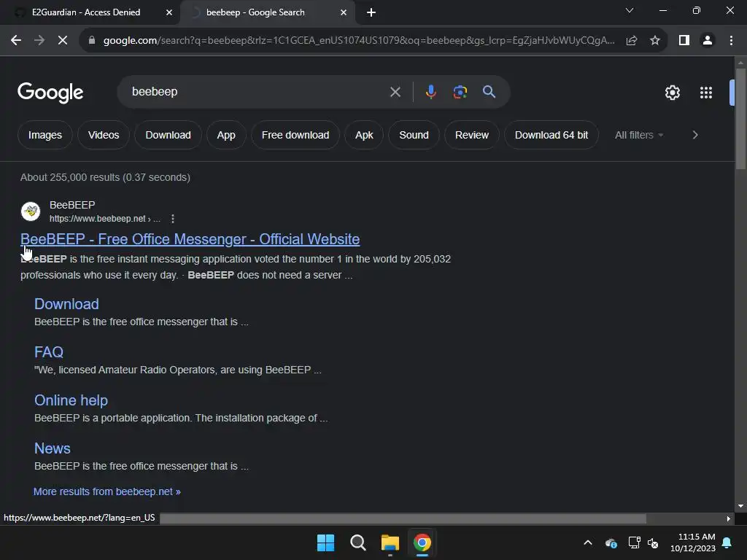Open the tab search dropdown chevron
747x560 pixels.
[630, 10]
